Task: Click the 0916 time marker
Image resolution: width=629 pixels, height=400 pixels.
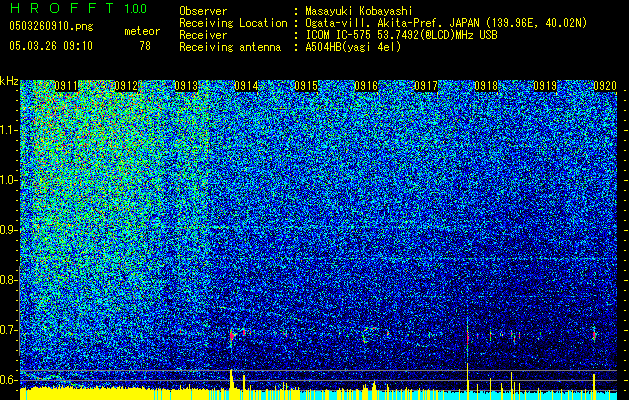Action: [x=366, y=86]
